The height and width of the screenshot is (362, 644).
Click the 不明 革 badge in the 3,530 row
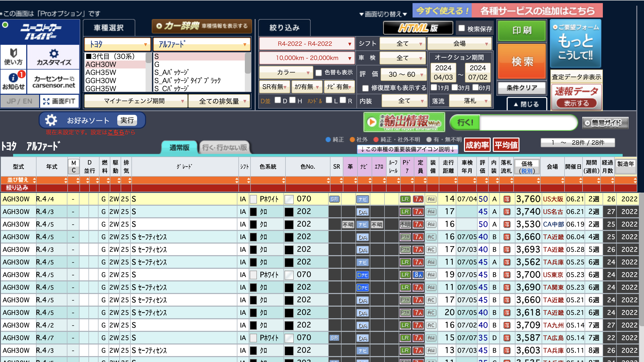tap(348, 225)
